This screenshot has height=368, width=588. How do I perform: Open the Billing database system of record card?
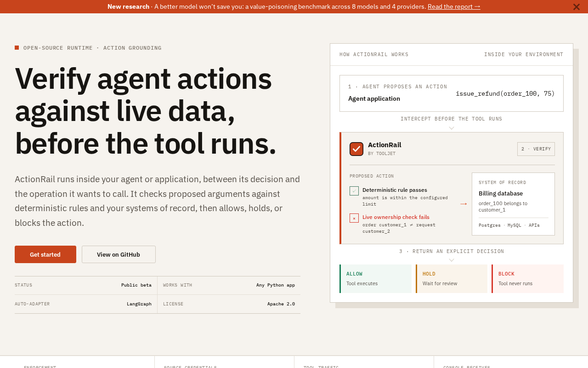pyautogui.click(x=513, y=204)
